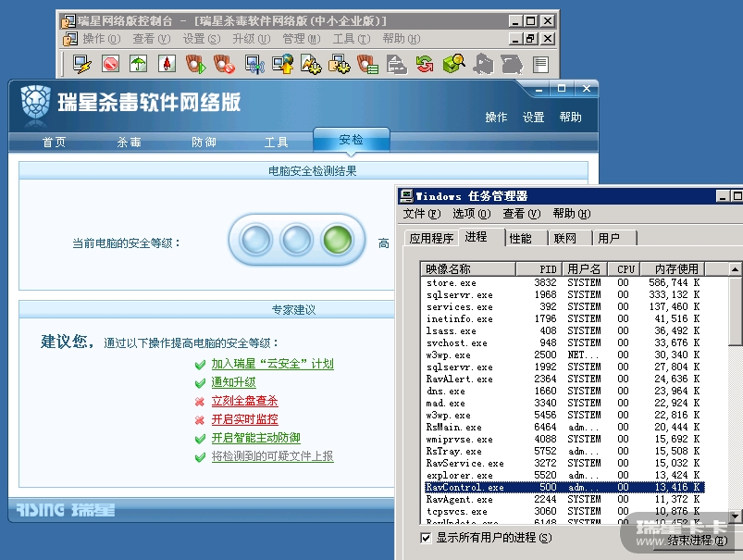Click the 通知升级 link
The width and height of the screenshot is (743, 560).
(x=233, y=382)
